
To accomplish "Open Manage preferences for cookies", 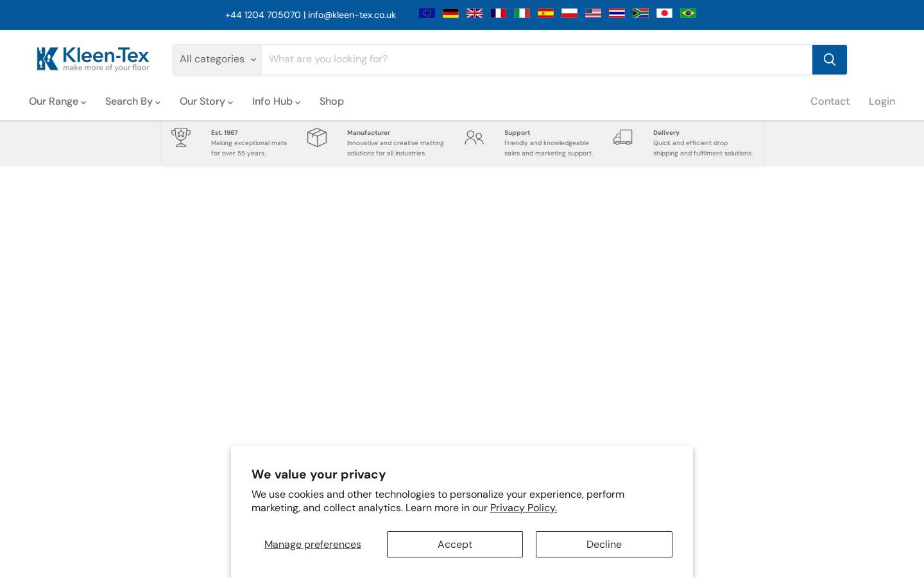I will (x=312, y=544).
